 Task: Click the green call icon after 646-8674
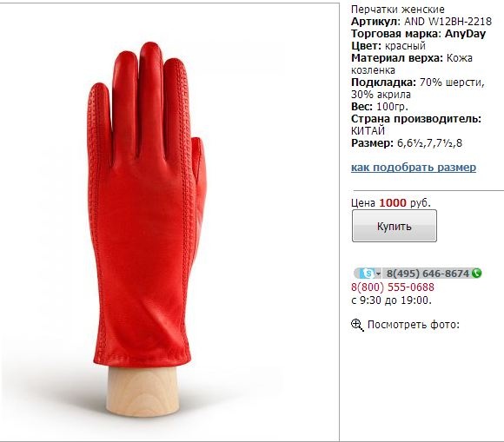point(476,273)
